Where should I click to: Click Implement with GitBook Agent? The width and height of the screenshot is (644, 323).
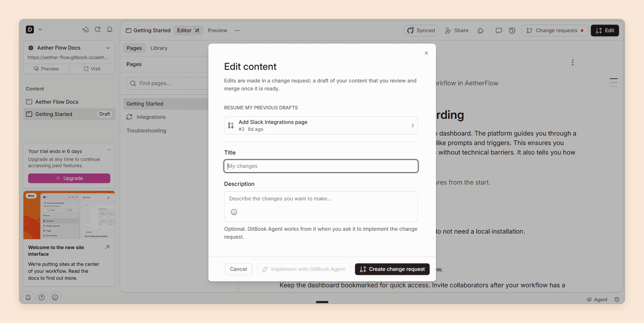(x=303, y=269)
